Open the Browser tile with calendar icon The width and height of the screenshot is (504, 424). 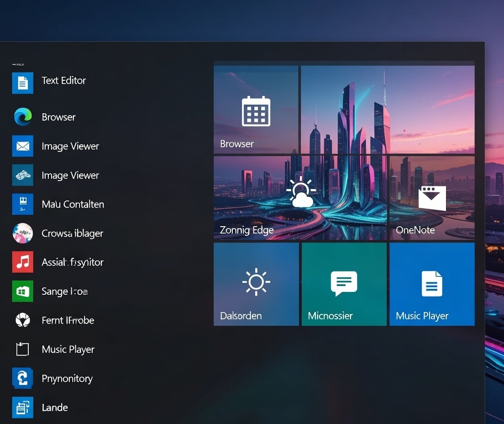pyautogui.click(x=256, y=109)
